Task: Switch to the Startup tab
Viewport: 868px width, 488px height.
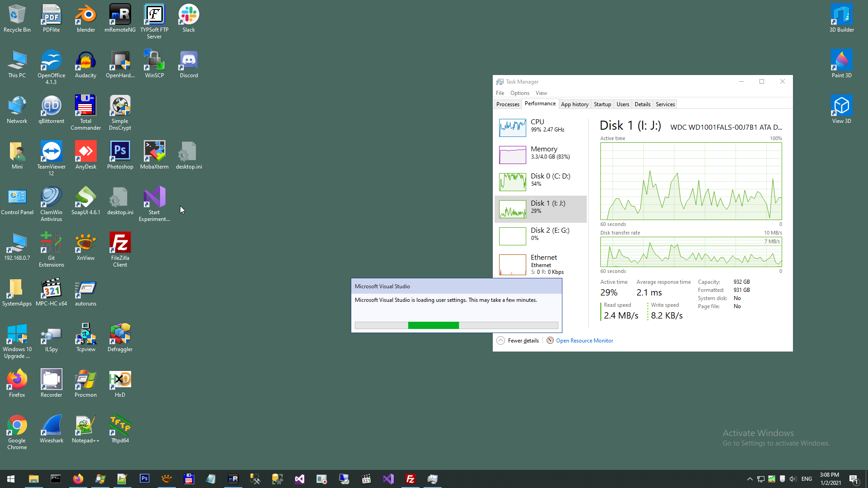Action: click(x=602, y=104)
